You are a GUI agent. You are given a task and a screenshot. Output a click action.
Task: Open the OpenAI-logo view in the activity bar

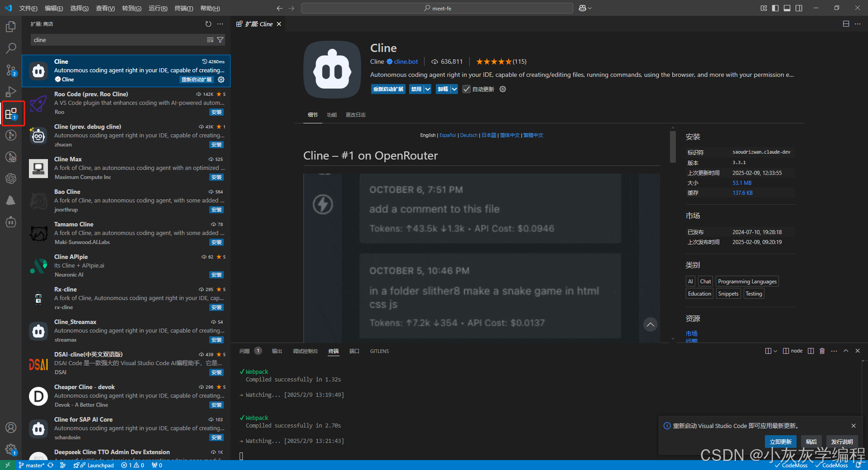pyautogui.click(x=11, y=179)
